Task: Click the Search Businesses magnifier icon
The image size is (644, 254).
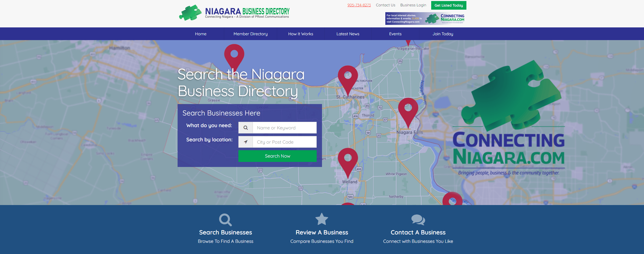Action: [x=225, y=220]
